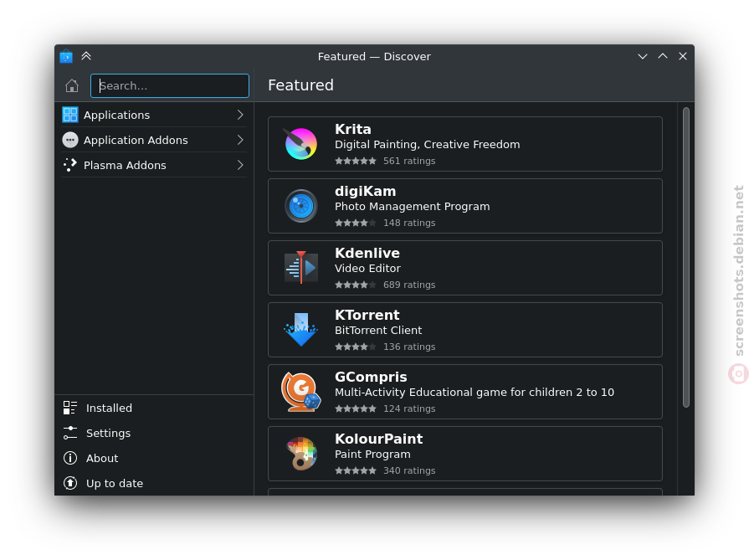Viewport: 749px width, 560px height.
Task: Click the home icon beside the search box
Action: click(x=72, y=85)
